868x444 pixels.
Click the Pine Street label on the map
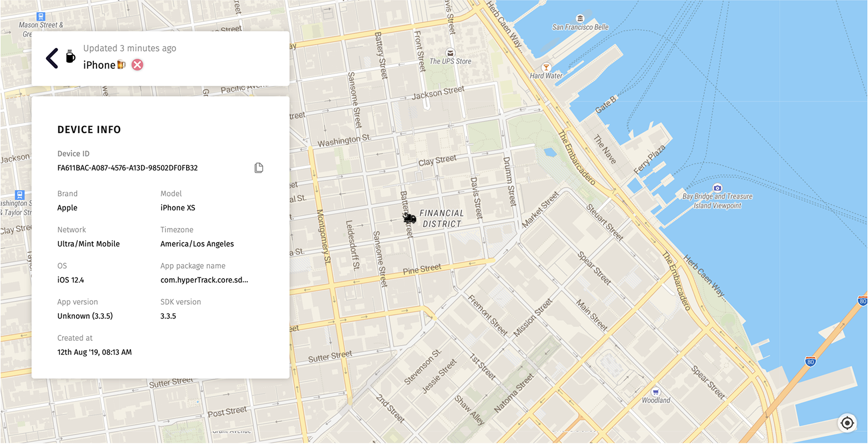point(422,270)
